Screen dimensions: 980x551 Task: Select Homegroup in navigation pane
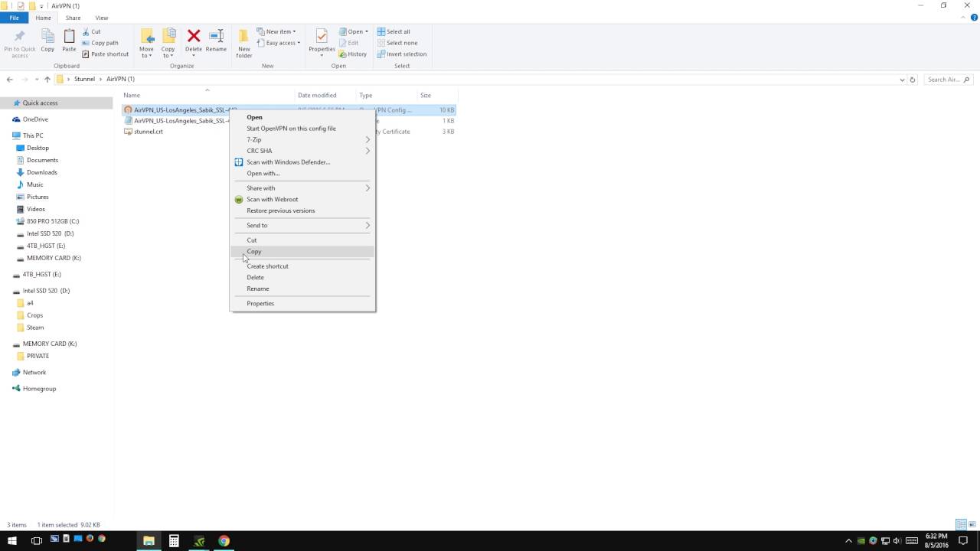[39, 389]
